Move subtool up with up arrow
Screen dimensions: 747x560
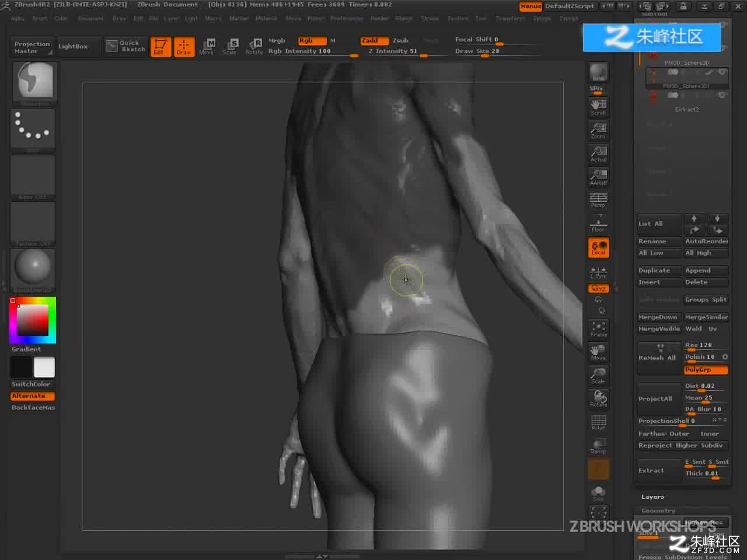[x=694, y=218]
